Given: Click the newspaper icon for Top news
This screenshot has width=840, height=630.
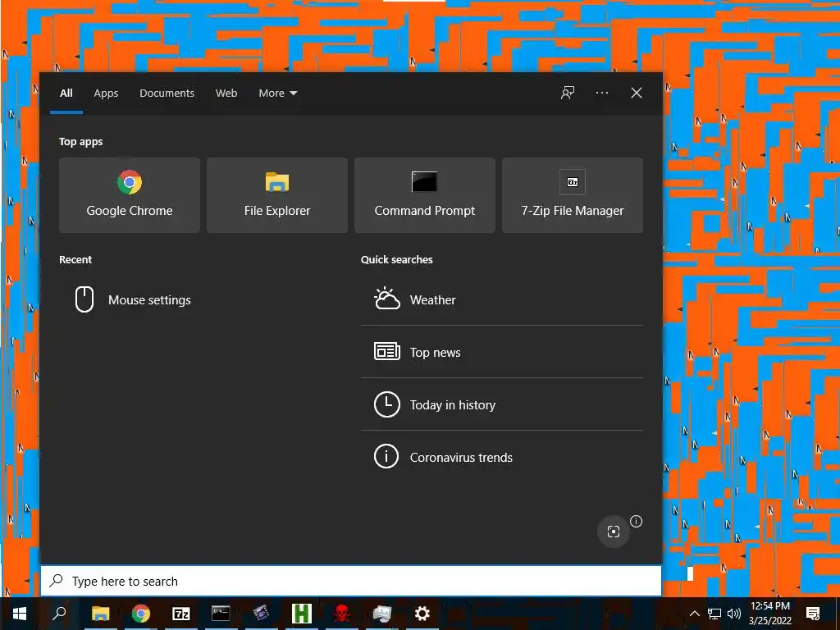Looking at the screenshot, I should click(387, 351).
